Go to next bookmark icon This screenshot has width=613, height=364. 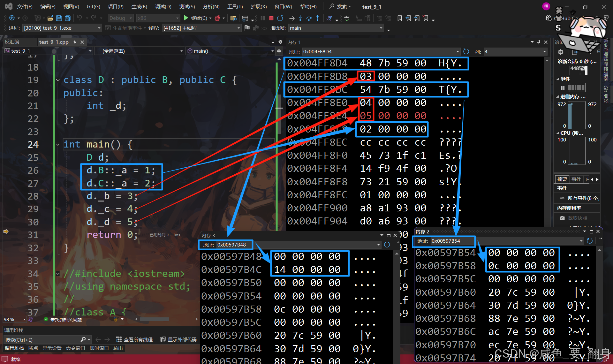tap(417, 18)
